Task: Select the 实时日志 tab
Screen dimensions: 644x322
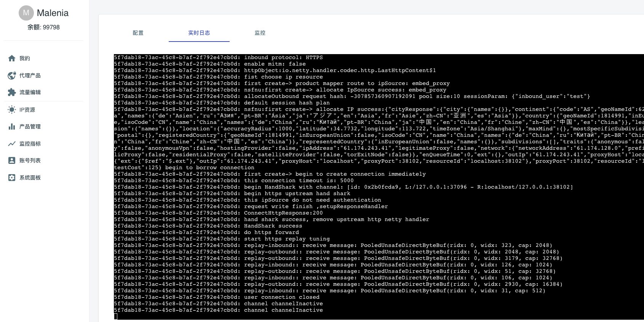Action: click(x=199, y=33)
